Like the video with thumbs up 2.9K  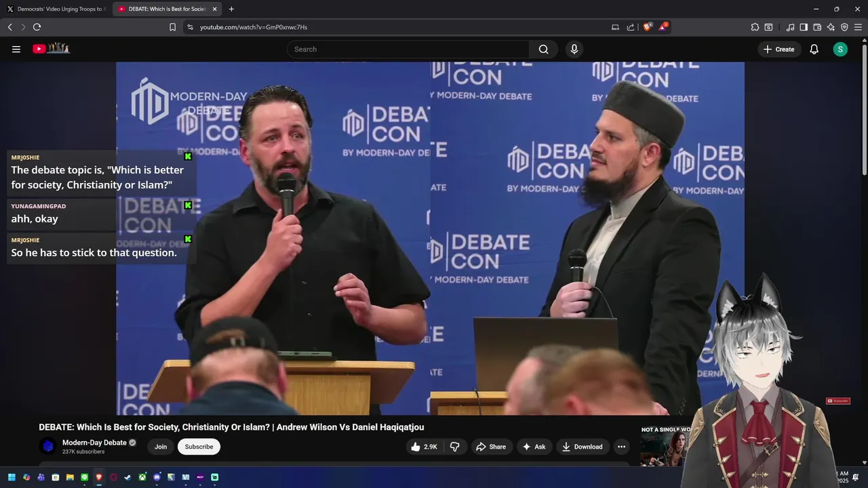[423, 447]
